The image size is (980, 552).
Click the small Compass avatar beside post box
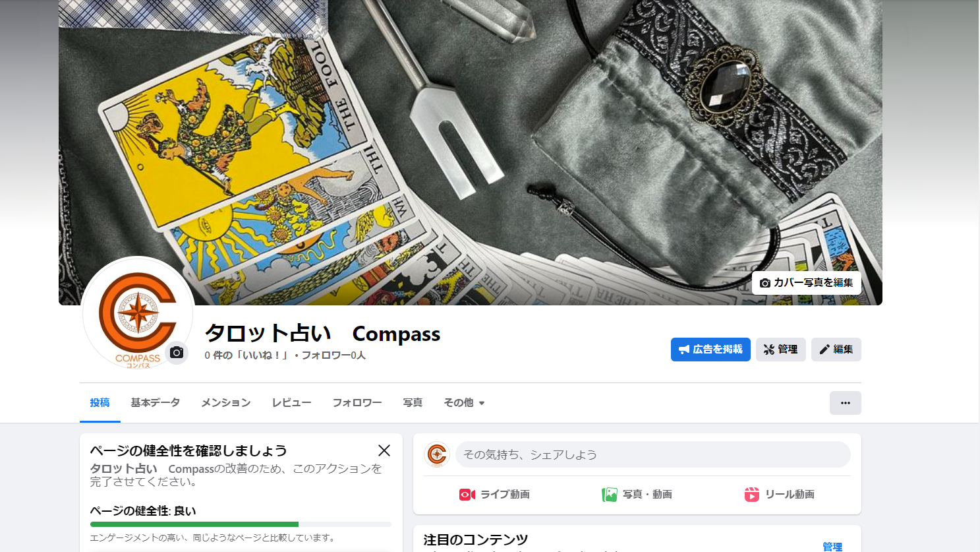(x=437, y=454)
